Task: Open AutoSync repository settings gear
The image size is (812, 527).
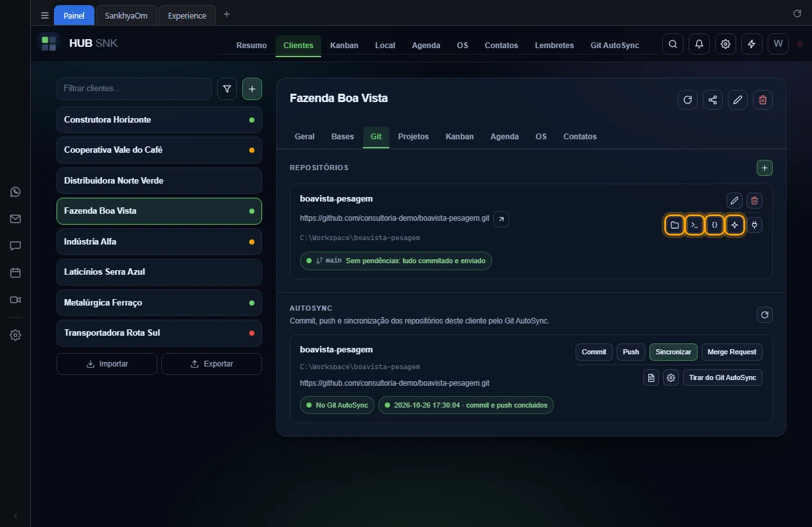Action: click(x=671, y=377)
